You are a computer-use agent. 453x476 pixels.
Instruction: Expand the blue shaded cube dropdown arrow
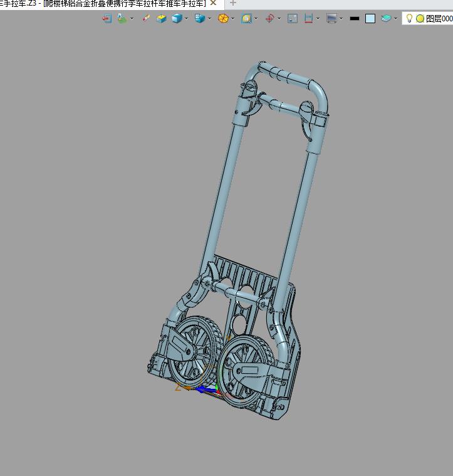point(186,19)
